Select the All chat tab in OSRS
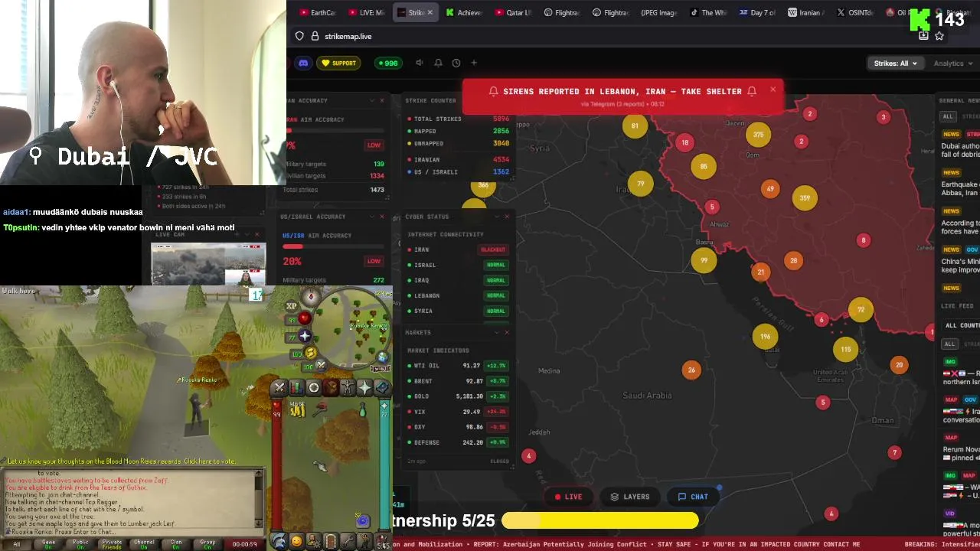The image size is (980, 551). click(16, 543)
